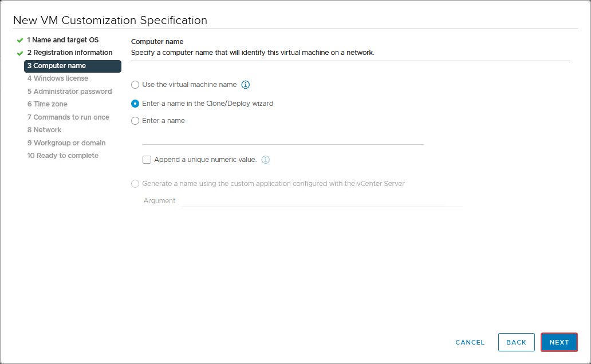591x364 pixels.
Task: Select 'Enter a name in the Clone/Deploy wizard'
Action: click(x=135, y=104)
